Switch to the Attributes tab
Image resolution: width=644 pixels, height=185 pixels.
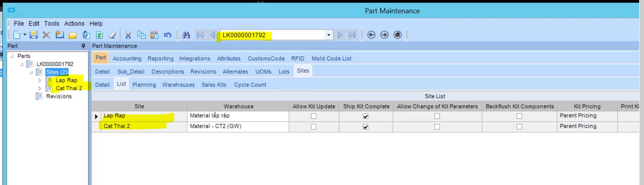tap(229, 58)
